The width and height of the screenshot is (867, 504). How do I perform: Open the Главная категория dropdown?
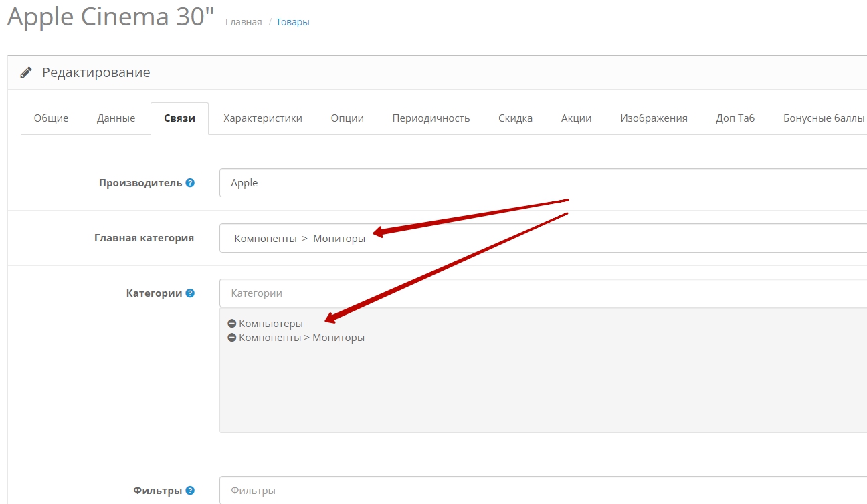pyautogui.click(x=543, y=238)
